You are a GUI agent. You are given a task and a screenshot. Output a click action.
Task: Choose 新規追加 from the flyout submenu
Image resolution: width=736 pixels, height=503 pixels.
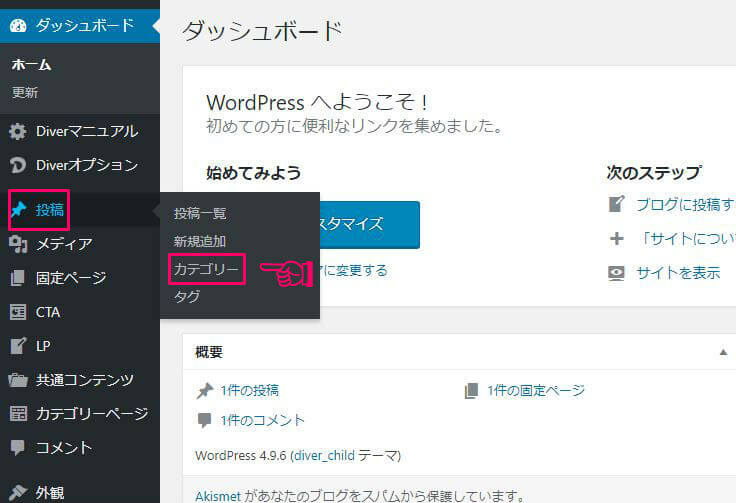pyautogui.click(x=200, y=241)
